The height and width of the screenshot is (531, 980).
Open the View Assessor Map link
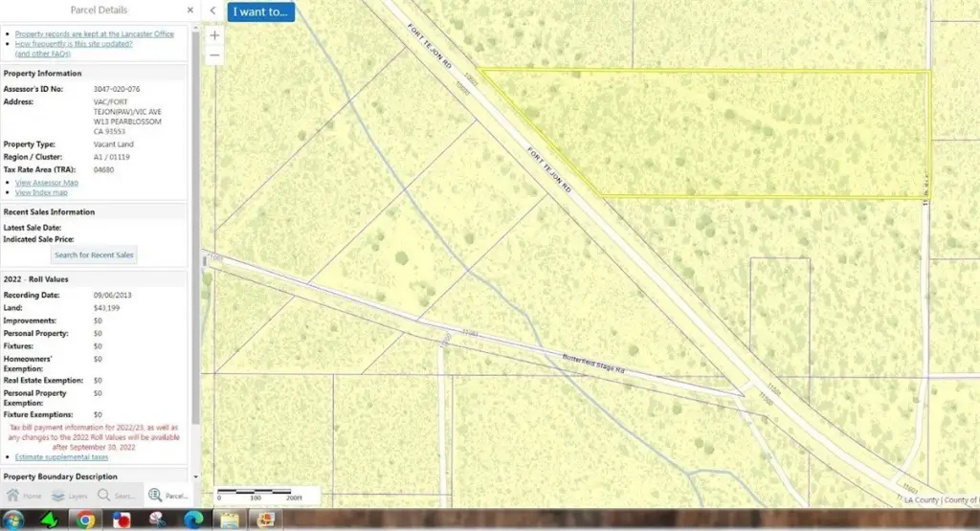point(47,182)
